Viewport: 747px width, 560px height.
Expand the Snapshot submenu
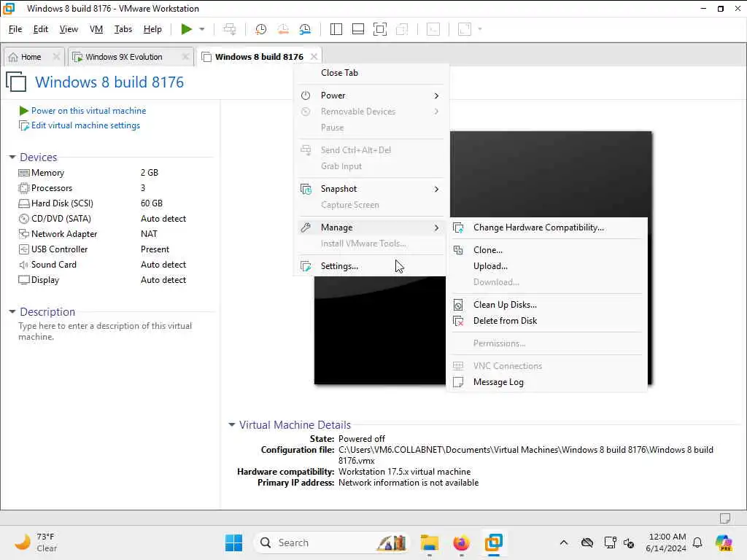[371, 189]
